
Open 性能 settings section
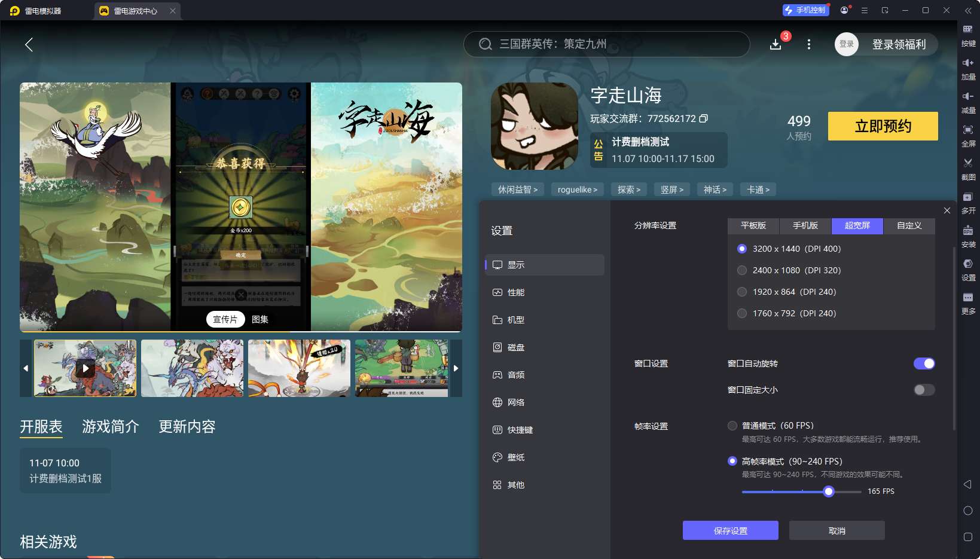[x=545, y=292]
